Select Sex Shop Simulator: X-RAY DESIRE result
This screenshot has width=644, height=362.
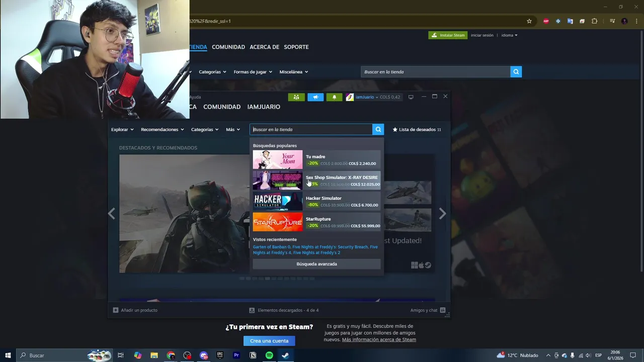tap(316, 180)
